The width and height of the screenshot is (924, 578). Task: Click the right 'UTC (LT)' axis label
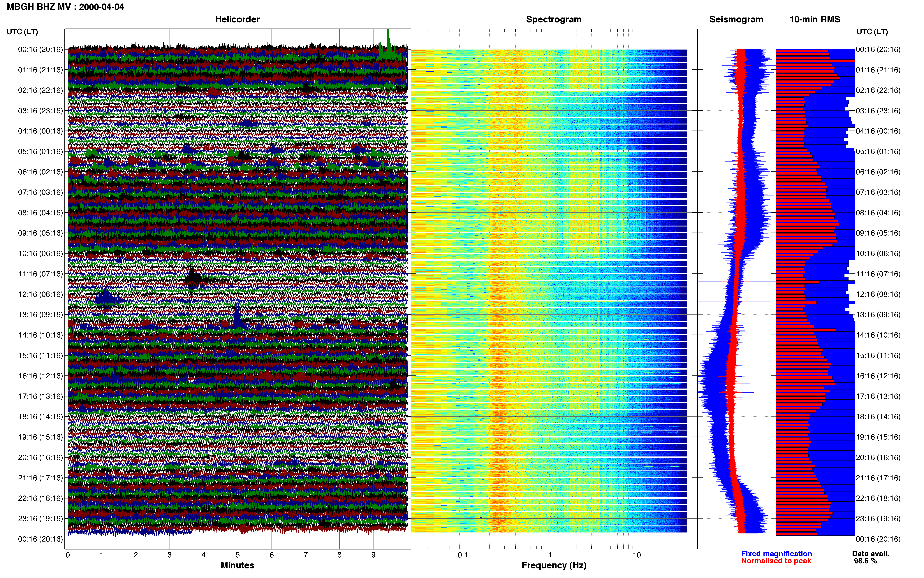(872, 32)
